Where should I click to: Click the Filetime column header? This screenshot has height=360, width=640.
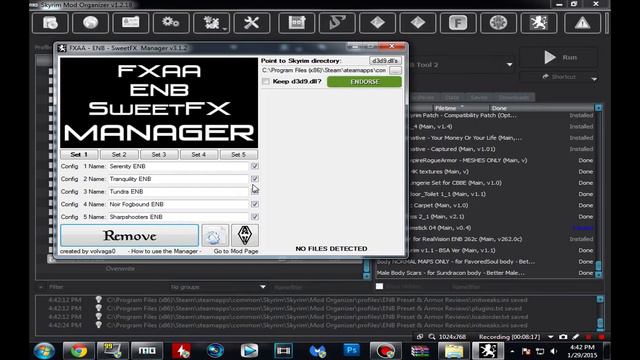tap(460, 108)
